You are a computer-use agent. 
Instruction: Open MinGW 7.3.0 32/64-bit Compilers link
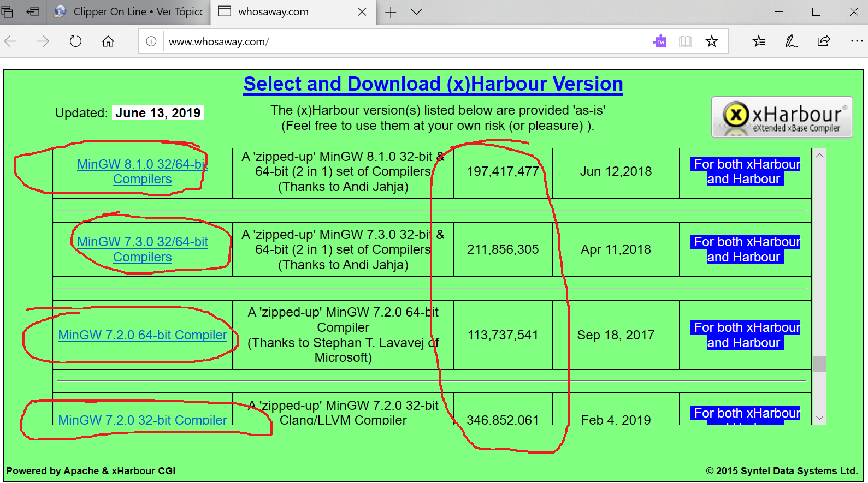pos(143,249)
